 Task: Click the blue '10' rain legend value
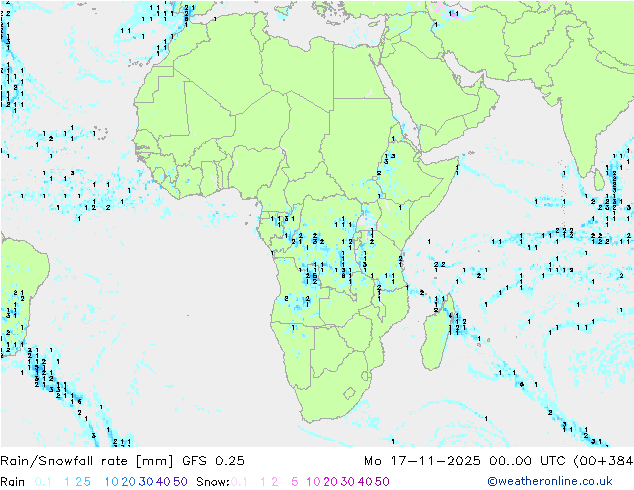(112, 482)
